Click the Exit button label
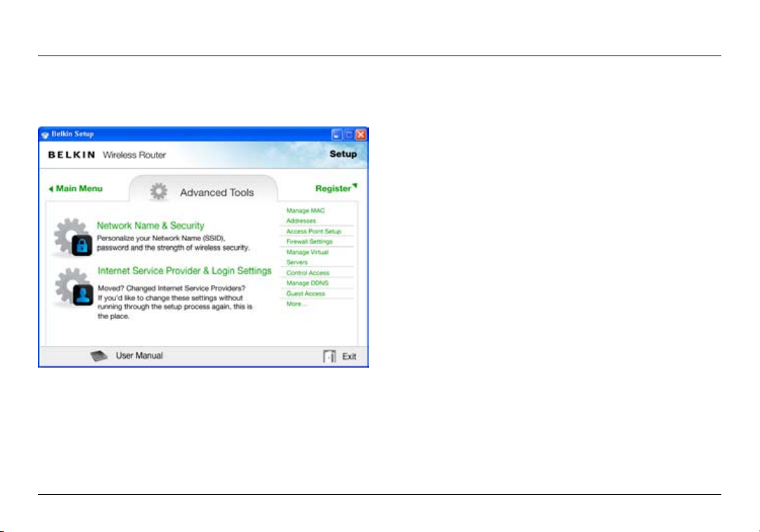 pyautogui.click(x=349, y=356)
